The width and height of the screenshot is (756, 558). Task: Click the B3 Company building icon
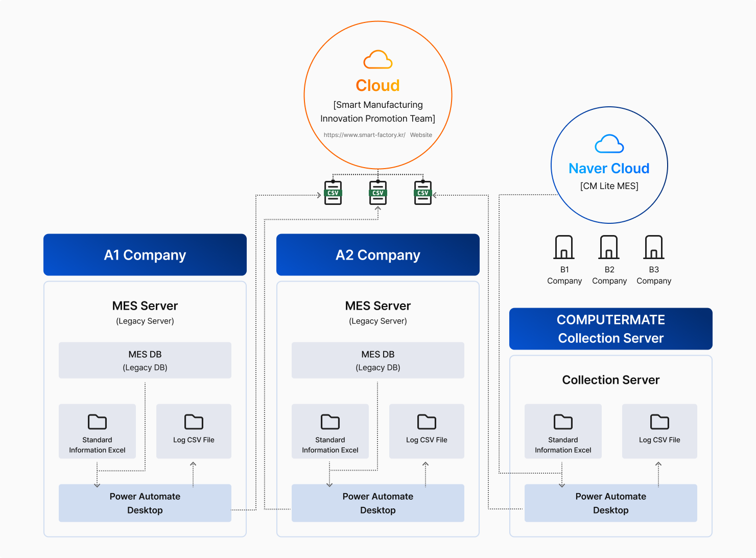(x=654, y=247)
